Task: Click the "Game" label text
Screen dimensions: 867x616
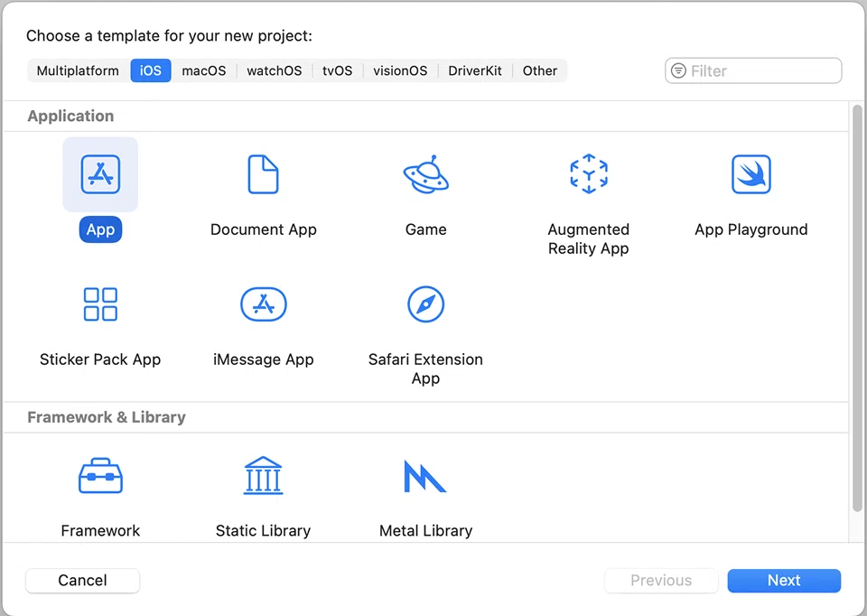Action: 425,229
